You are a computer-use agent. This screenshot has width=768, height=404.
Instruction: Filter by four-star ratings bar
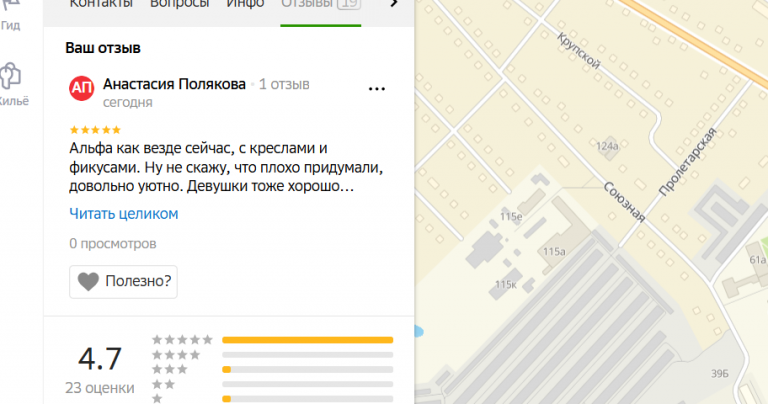tap(308, 355)
